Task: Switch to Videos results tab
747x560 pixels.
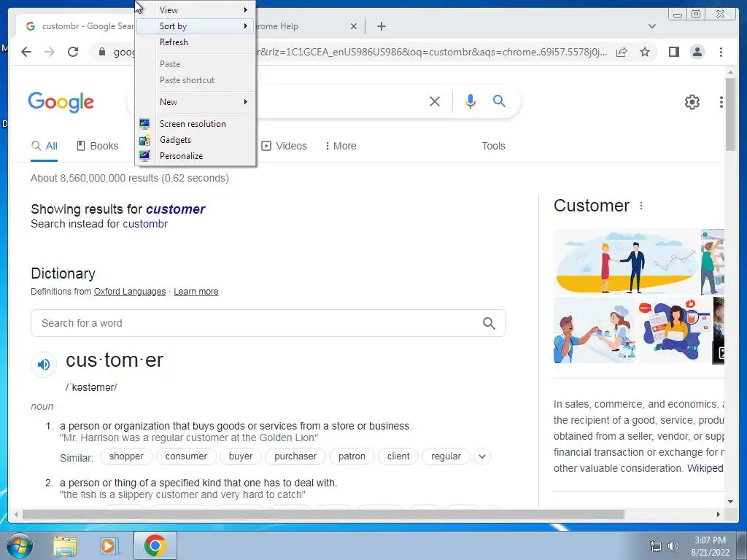Action: tap(285, 146)
